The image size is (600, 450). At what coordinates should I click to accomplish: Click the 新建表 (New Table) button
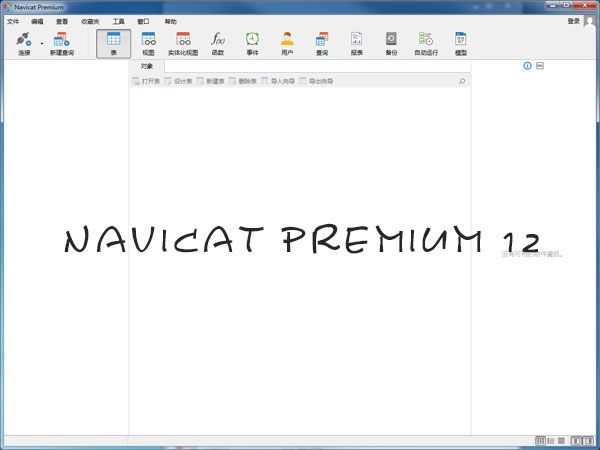pyautogui.click(x=210, y=81)
